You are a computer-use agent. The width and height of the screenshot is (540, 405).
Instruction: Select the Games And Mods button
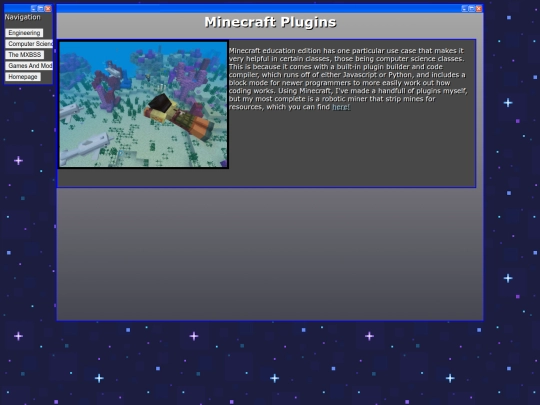tap(29, 66)
